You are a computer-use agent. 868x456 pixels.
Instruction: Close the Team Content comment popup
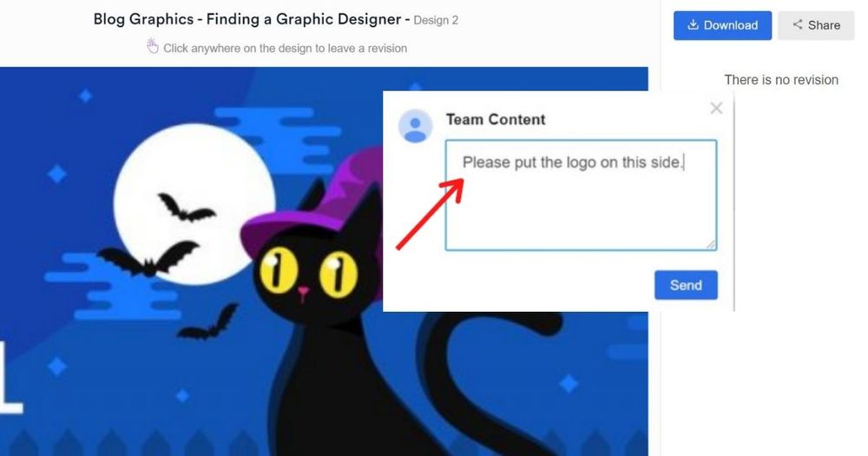click(716, 108)
